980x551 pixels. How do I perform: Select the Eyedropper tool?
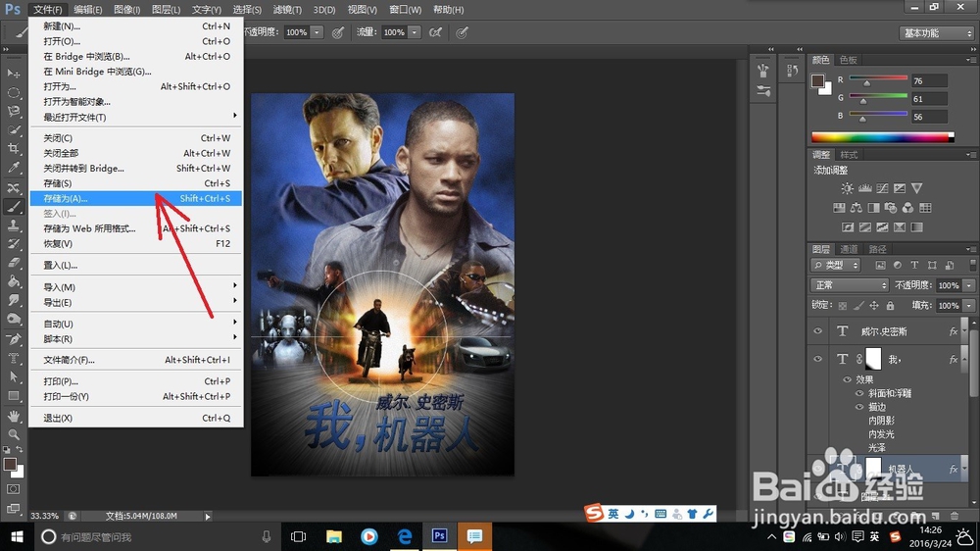click(x=13, y=168)
